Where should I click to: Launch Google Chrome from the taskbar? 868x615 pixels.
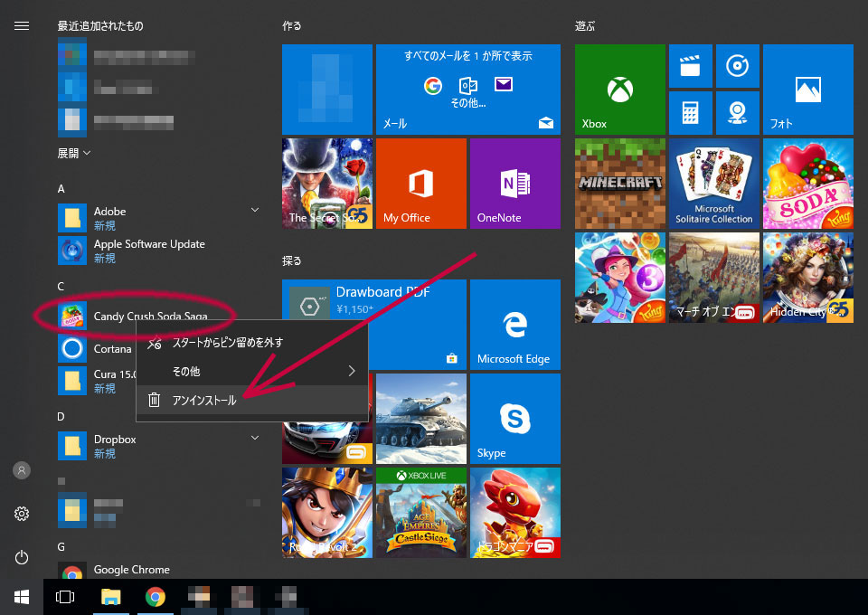pos(155,597)
